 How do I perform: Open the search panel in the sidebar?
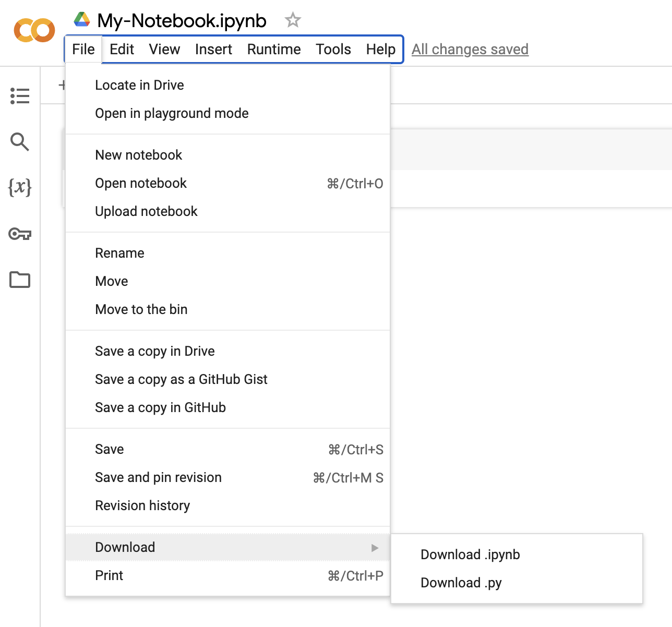click(x=20, y=142)
